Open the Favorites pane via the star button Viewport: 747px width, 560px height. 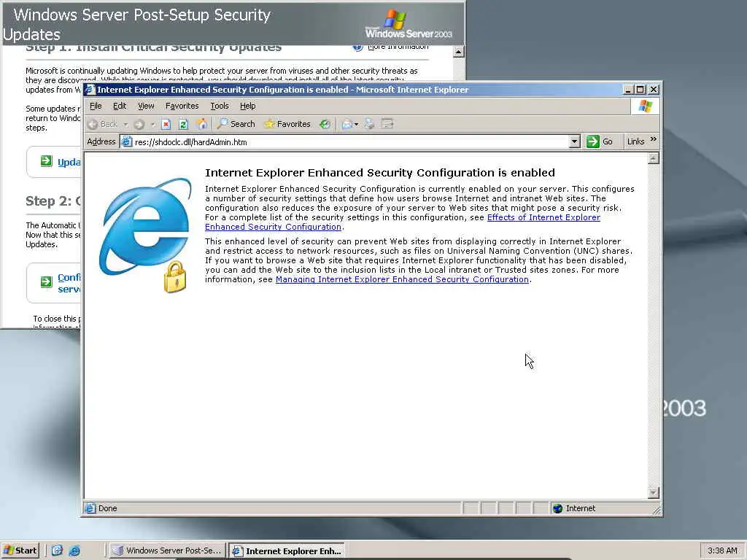click(x=287, y=124)
